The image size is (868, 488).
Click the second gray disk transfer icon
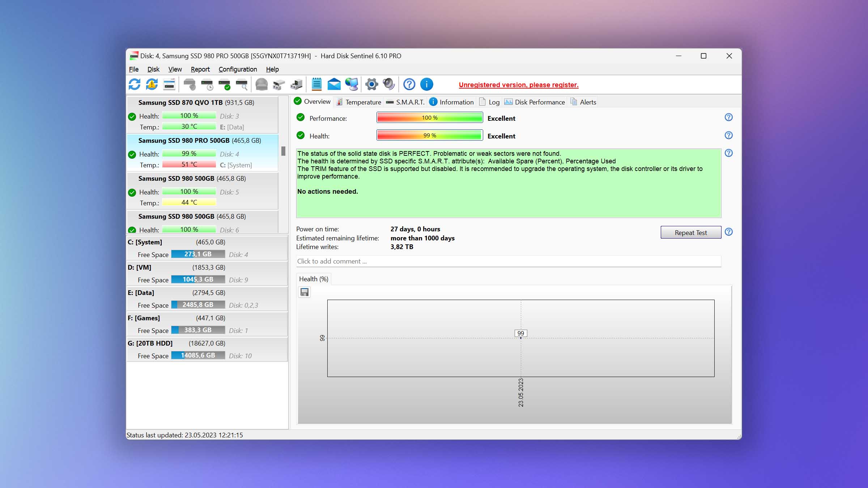point(296,85)
